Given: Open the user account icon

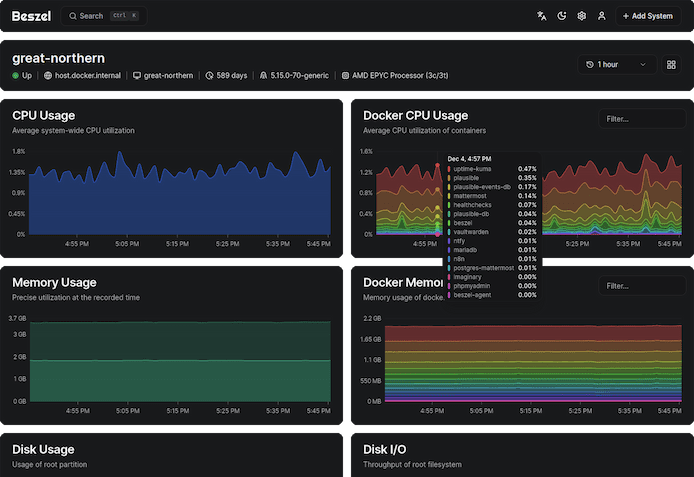Looking at the screenshot, I should tap(601, 16).
